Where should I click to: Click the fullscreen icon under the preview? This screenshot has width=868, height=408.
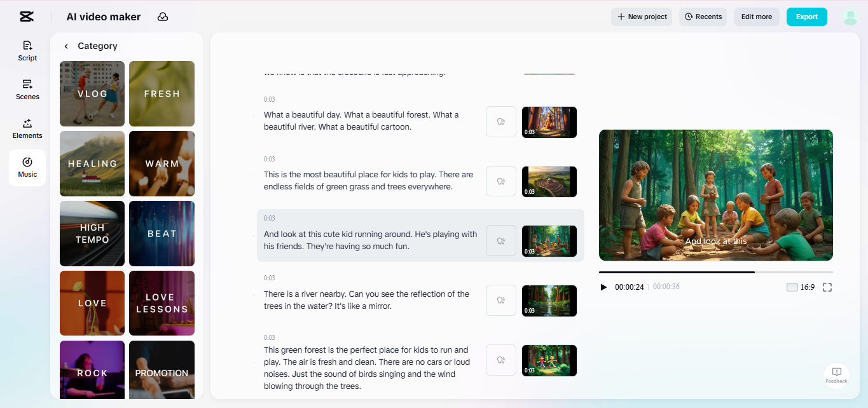point(828,287)
